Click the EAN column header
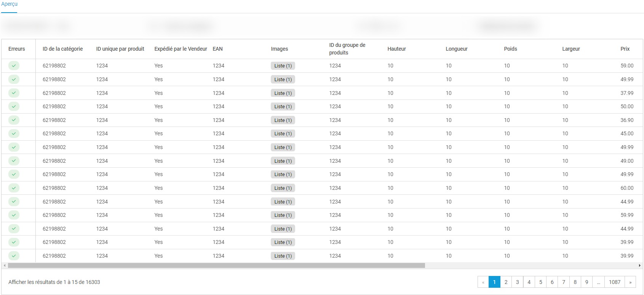Viewport: 644px width, 295px height. 218,49
